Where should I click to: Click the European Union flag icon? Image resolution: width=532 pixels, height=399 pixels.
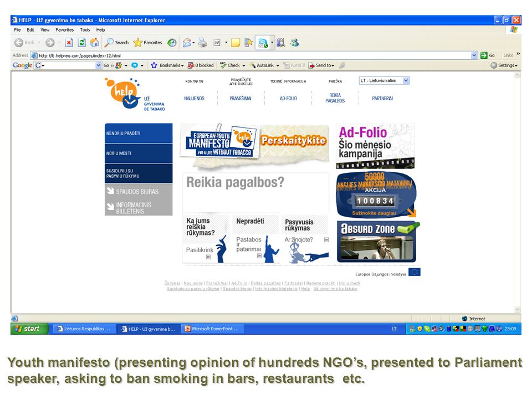415,272
